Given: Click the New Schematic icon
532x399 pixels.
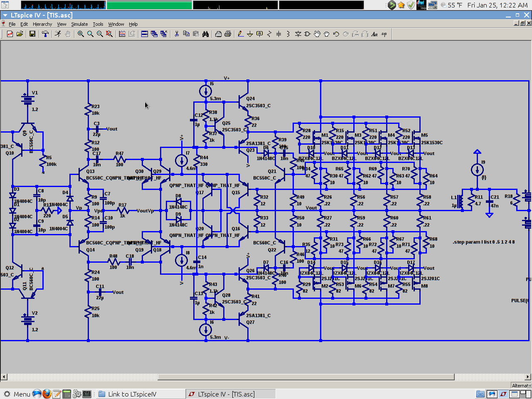Looking at the screenshot, I should [10, 34].
